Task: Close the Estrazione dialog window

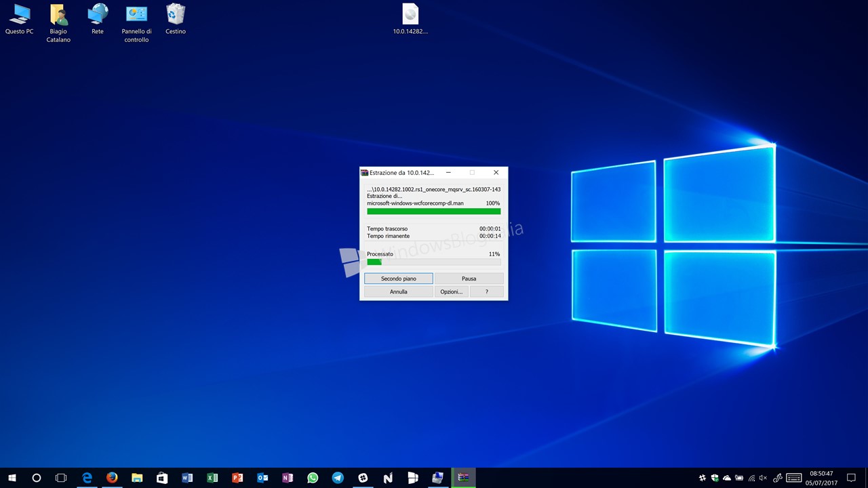Action: [496, 173]
